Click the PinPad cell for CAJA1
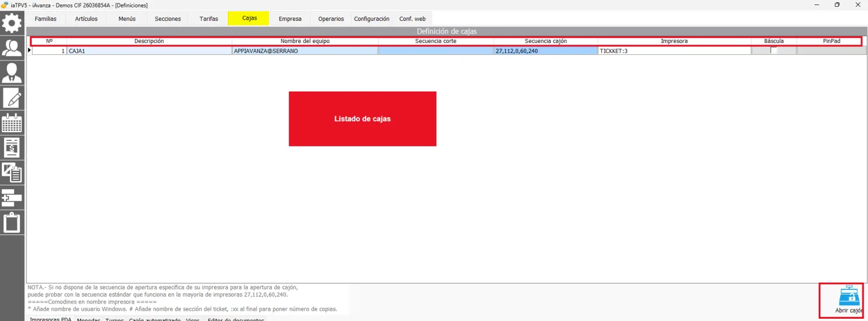The image size is (868, 321). coord(831,50)
